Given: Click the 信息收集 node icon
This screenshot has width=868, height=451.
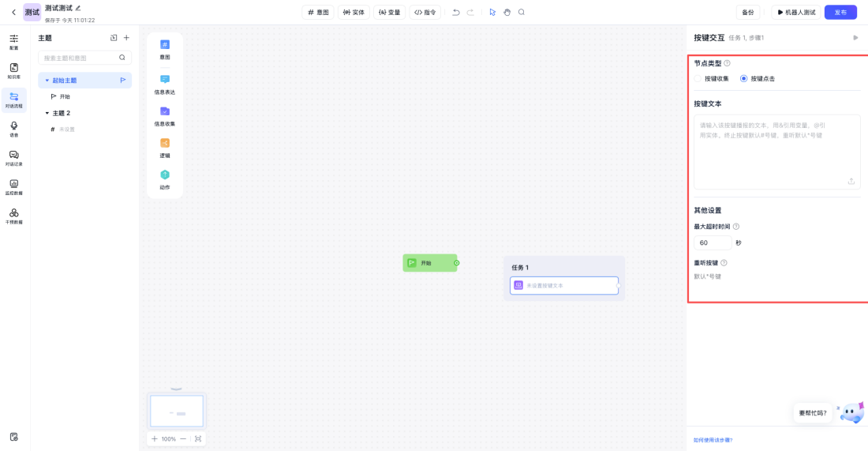Looking at the screenshot, I should [165, 111].
